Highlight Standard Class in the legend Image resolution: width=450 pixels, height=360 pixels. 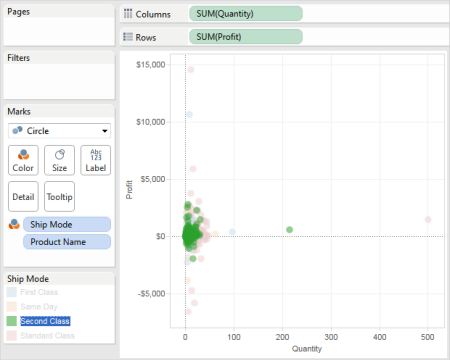pyautogui.click(x=47, y=335)
